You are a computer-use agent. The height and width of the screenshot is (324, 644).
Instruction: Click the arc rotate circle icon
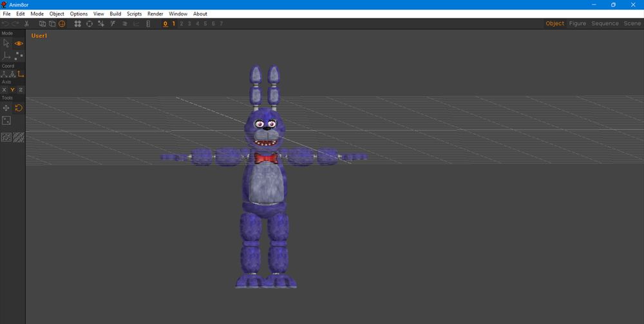(x=89, y=24)
